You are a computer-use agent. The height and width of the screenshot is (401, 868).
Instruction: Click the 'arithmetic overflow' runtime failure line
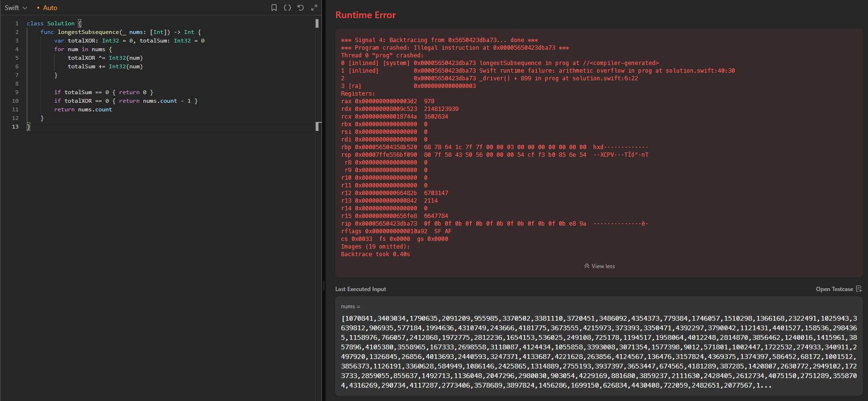click(x=538, y=71)
